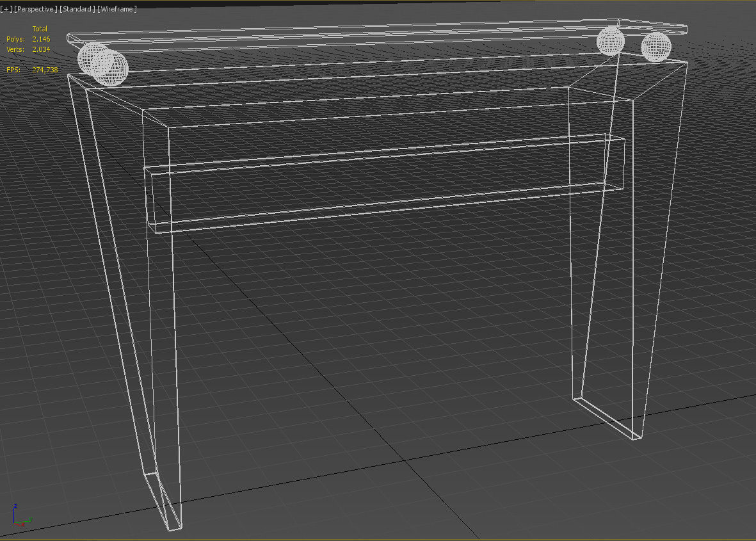The height and width of the screenshot is (541, 756).
Task: Select the front sphere of the left pair
Action: point(110,67)
